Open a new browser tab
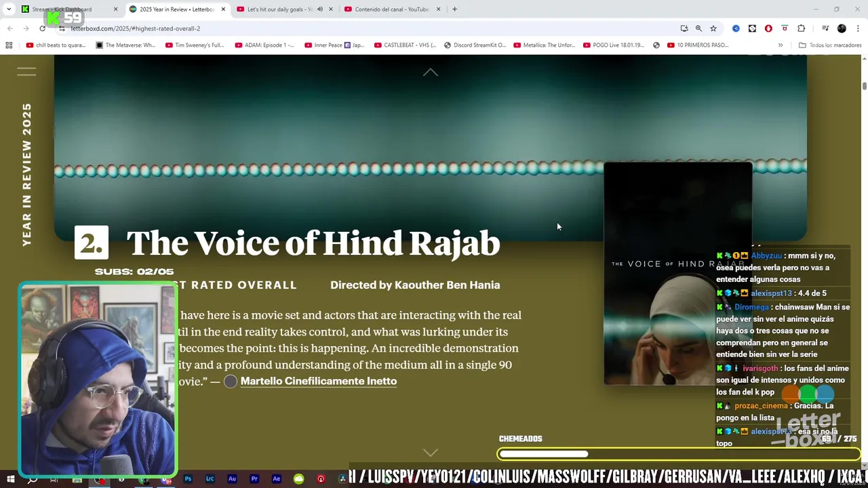This screenshot has width=868, height=488. [454, 9]
